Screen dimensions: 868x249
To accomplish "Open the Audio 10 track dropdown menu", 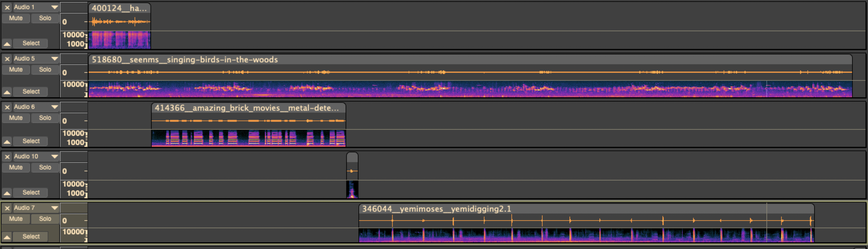I will [x=36, y=157].
